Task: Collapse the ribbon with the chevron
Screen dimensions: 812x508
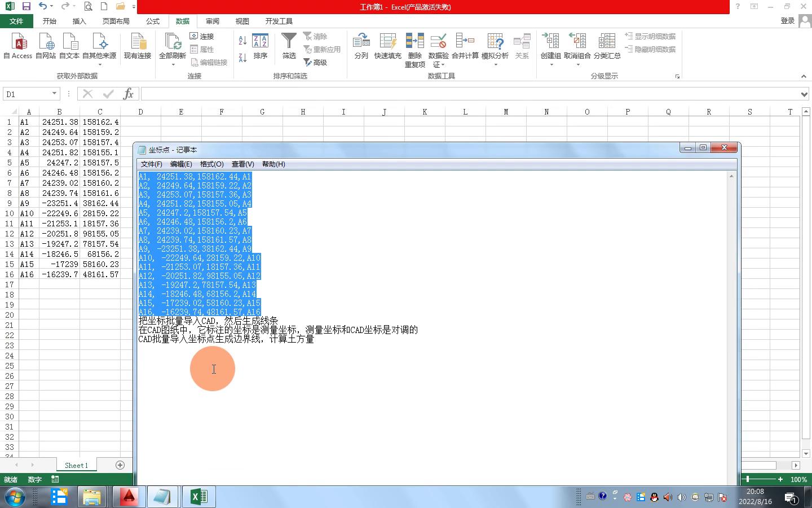Action: pyautogui.click(x=804, y=76)
